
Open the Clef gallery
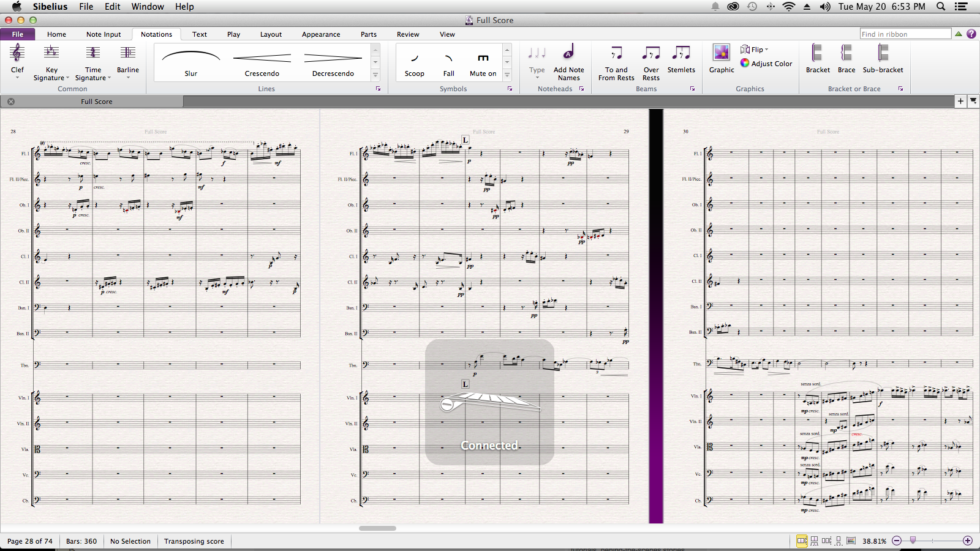(x=17, y=61)
